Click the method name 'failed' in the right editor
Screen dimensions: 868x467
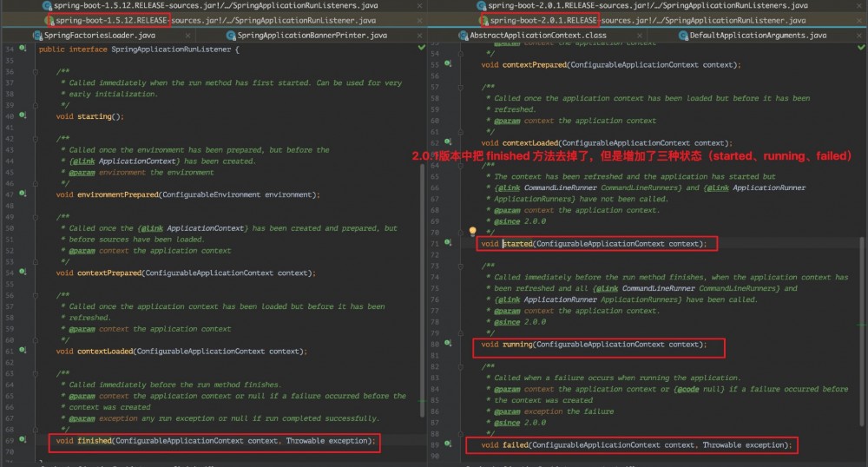click(516, 445)
